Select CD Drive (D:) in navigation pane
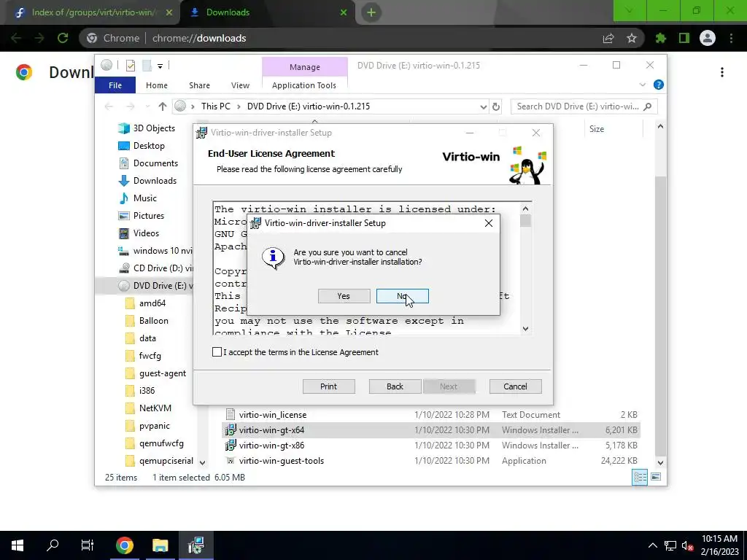This screenshot has width=747, height=560. [x=155, y=268]
